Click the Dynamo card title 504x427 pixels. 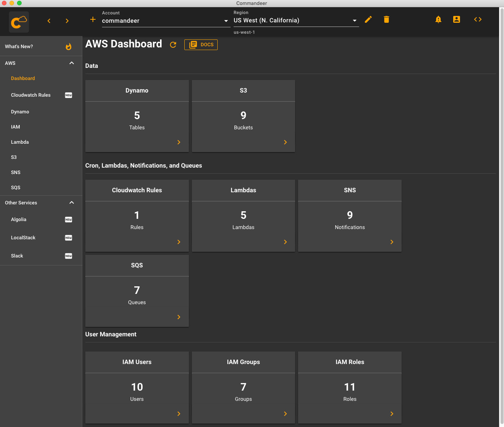coord(137,91)
